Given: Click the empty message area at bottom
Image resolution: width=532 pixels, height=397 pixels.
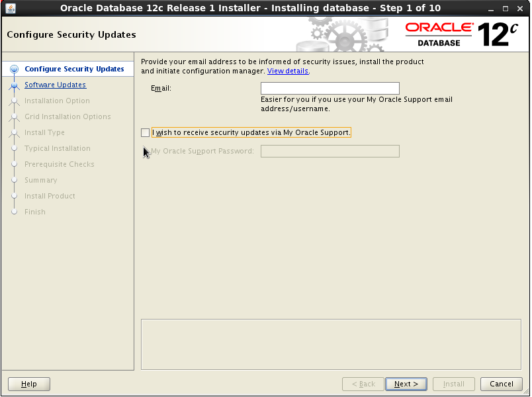Looking at the screenshot, I should (x=331, y=344).
